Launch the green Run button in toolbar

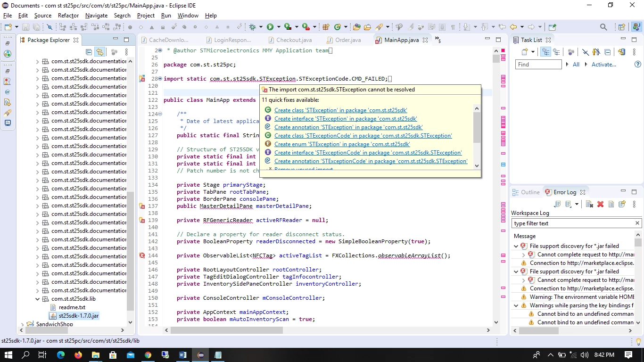click(x=270, y=27)
